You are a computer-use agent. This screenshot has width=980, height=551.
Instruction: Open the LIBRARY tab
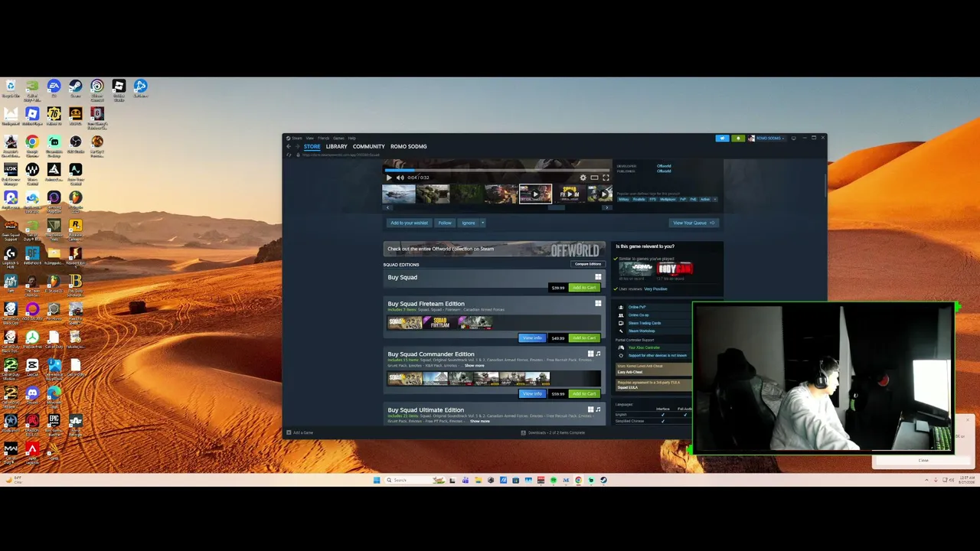pos(336,146)
